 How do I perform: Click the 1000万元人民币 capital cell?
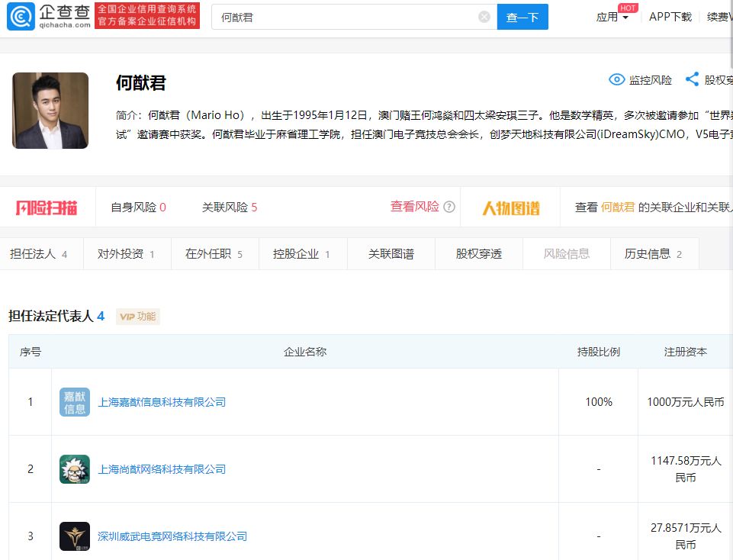click(685, 402)
